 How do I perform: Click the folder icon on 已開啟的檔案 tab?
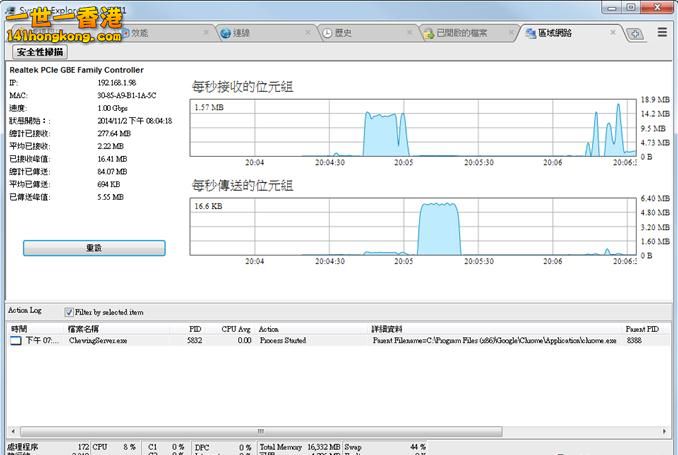428,33
